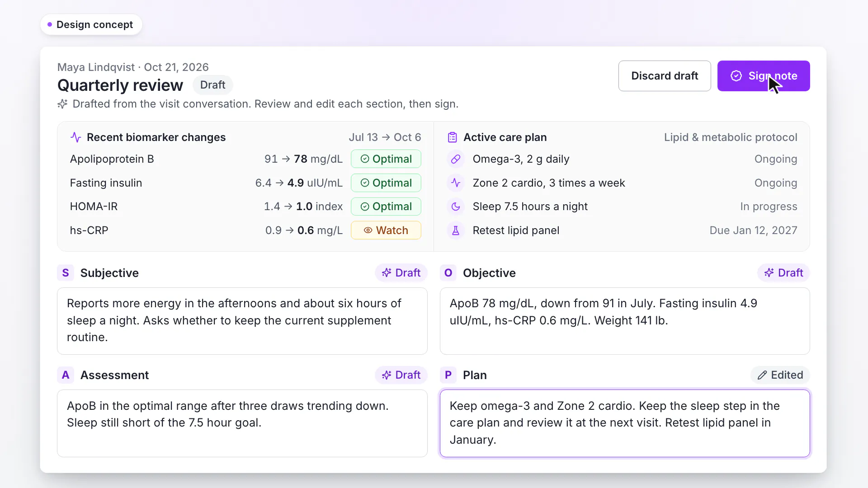The height and width of the screenshot is (488, 868).
Task: Click the clipboard icon beside Active care plan
Action: [x=452, y=137]
